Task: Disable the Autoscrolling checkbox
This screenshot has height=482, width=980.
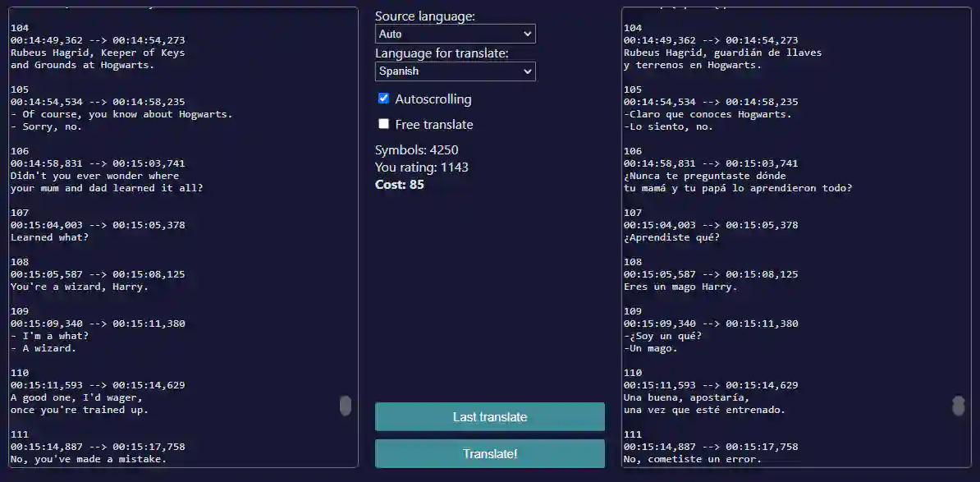Action: coord(383,99)
